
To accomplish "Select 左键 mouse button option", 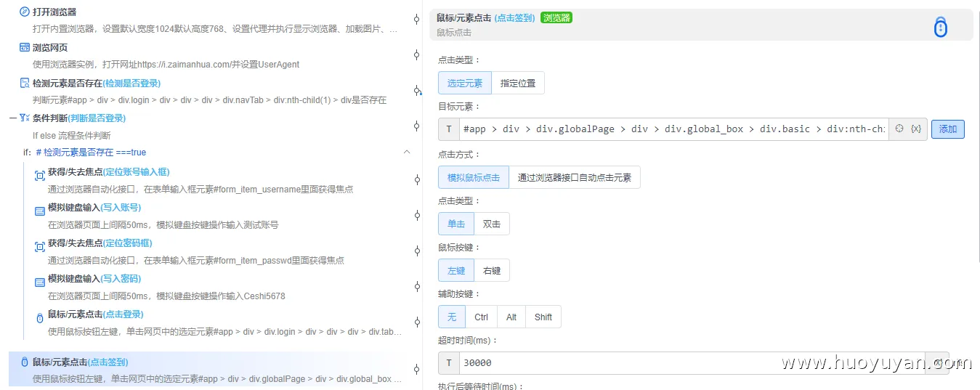I will [456, 270].
